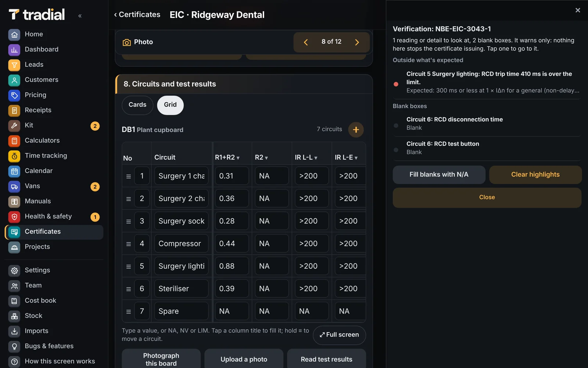Add a circuit with plus icon
Image resolution: width=588 pixels, height=368 pixels.
click(x=356, y=130)
